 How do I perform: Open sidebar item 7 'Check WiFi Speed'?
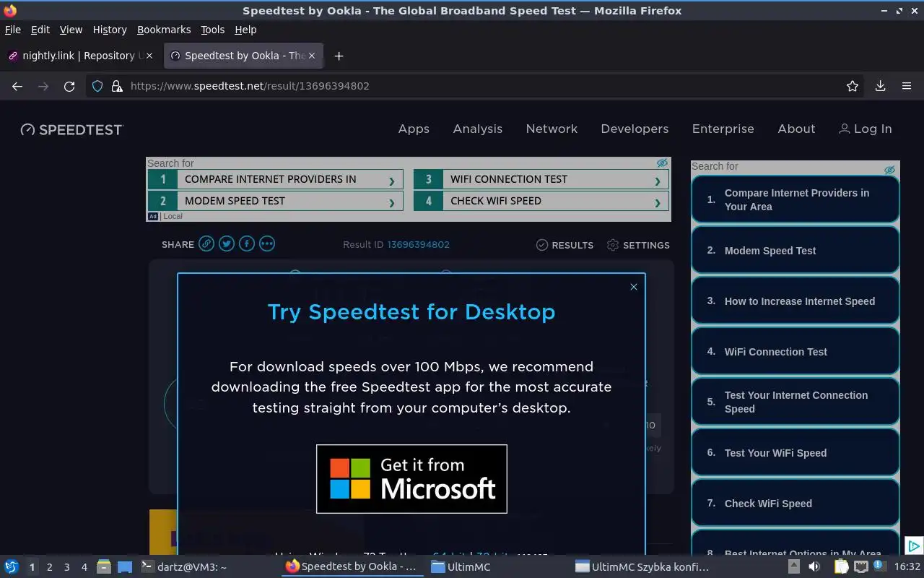click(796, 503)
